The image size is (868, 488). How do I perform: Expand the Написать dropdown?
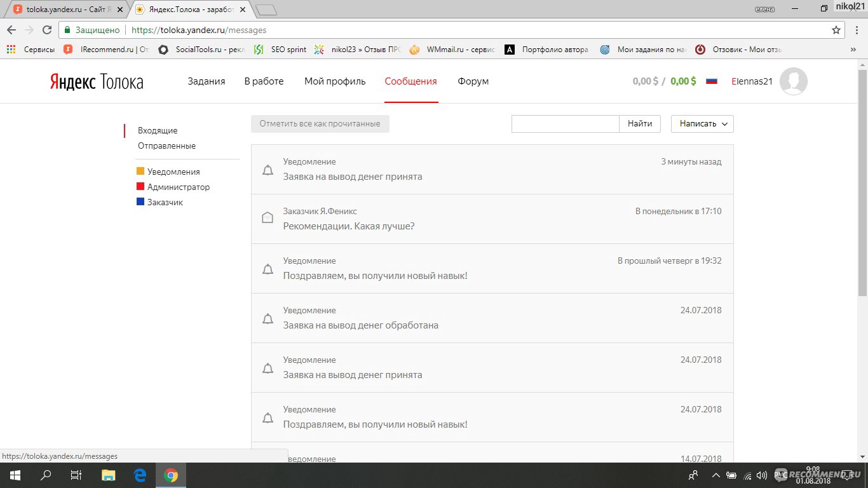702,124
